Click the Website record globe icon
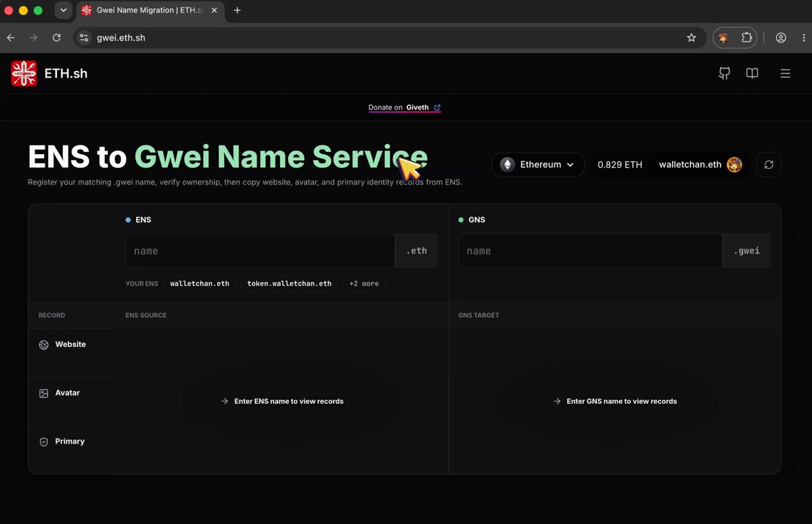The image size is (812, 524). coord(44,345)
